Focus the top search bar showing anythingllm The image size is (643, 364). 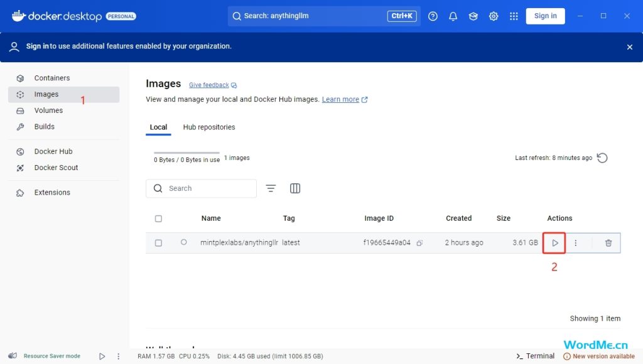324,16
